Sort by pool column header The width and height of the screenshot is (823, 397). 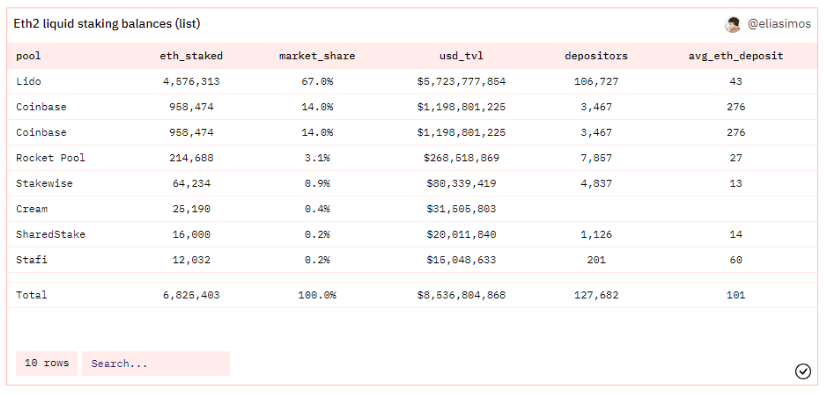(x=29, y=56)
